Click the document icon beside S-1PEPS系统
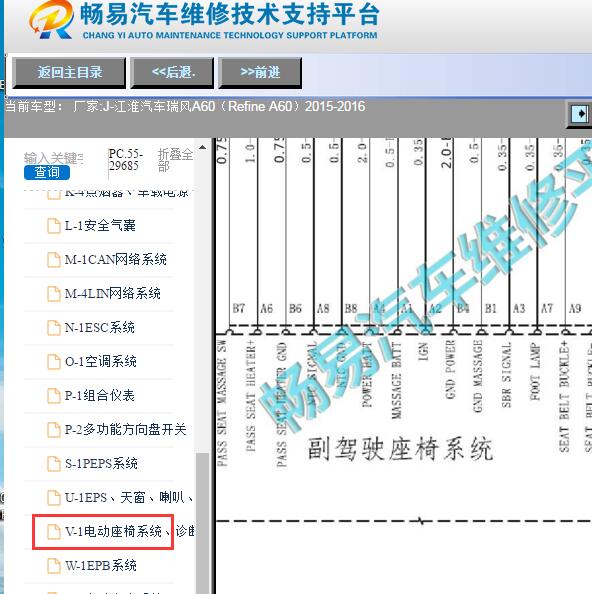Image resolution: width=592 pixels, height=594 pixels. click(53, 464)
